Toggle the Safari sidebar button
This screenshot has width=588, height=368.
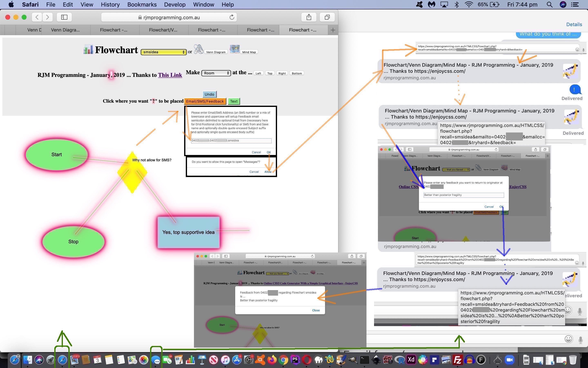click(64, 17)
